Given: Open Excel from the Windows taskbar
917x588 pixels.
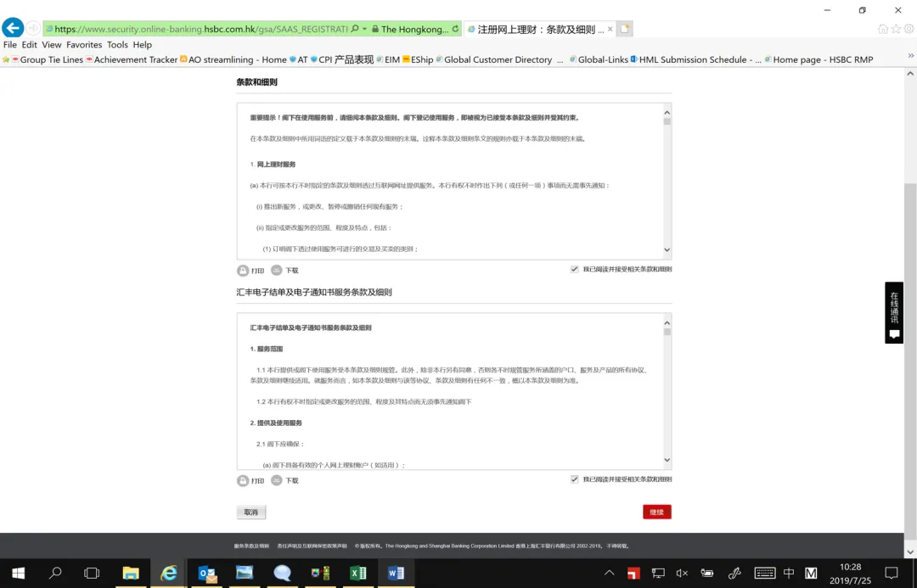Looking at the screenshot, I should point(358,573).
